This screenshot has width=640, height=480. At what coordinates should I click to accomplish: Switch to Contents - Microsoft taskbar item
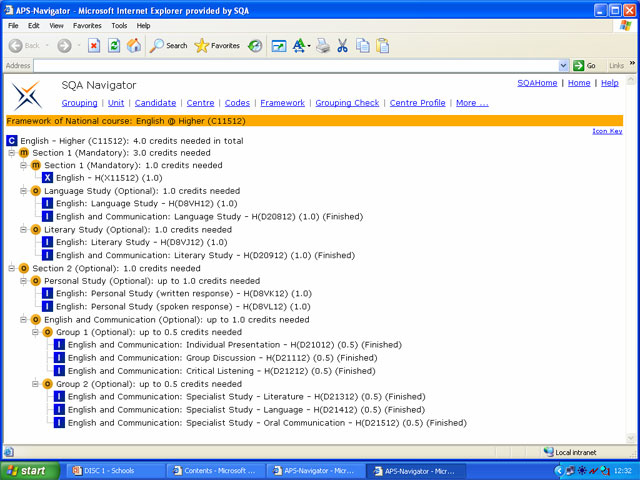216,471
